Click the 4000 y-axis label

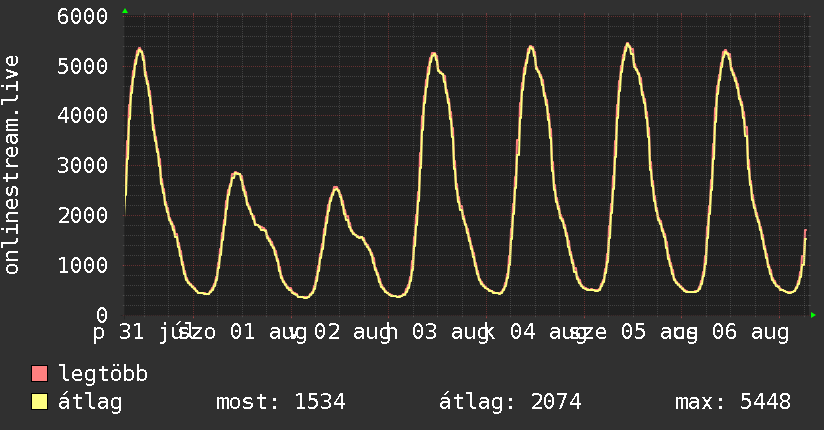click(83, 116)
